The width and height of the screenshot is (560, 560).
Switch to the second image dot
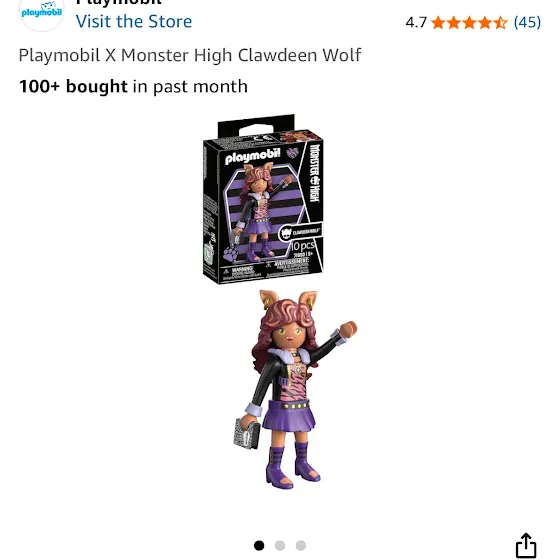point(280,545)
